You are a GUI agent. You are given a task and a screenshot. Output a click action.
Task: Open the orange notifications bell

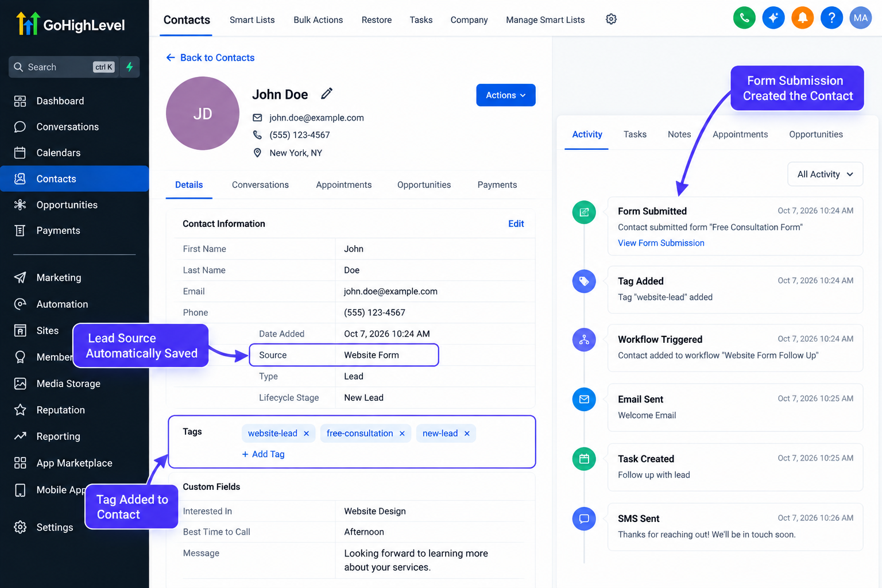coord(803,18)
